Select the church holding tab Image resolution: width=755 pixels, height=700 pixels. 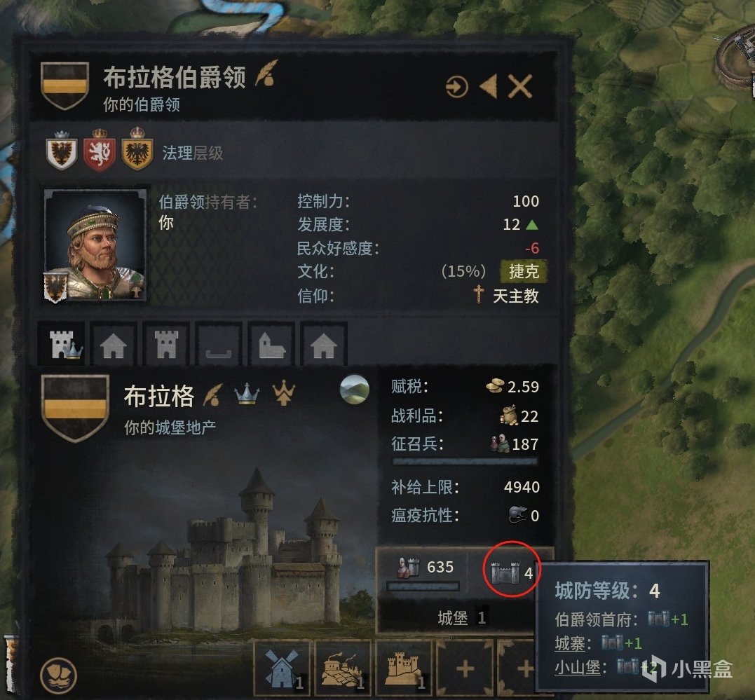[271, 344]
